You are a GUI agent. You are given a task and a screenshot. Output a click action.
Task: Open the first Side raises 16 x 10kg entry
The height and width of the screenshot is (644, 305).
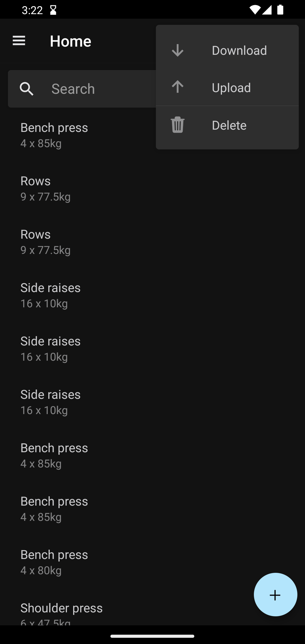(x=50, y=295)
